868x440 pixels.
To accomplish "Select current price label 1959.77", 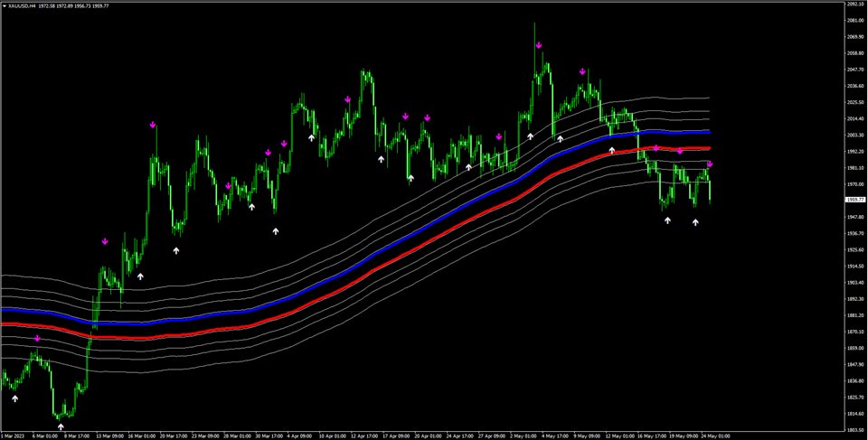I will pos(856,200).
